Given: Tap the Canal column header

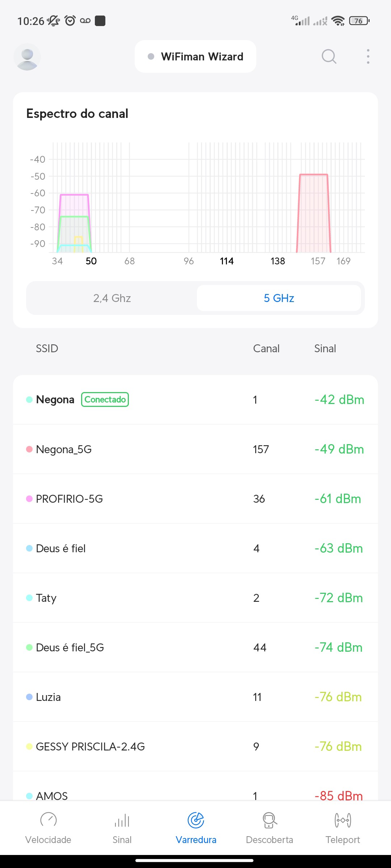Looking at the screenshot, I should click(266, 349).
